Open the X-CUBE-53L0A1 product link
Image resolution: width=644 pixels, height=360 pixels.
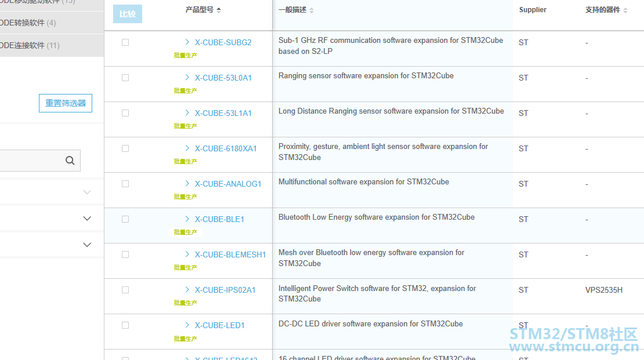point(223,78)
